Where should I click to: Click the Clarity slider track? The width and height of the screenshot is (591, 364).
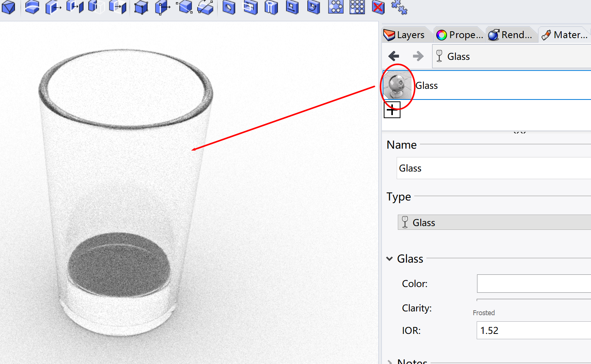pos(534,300)
